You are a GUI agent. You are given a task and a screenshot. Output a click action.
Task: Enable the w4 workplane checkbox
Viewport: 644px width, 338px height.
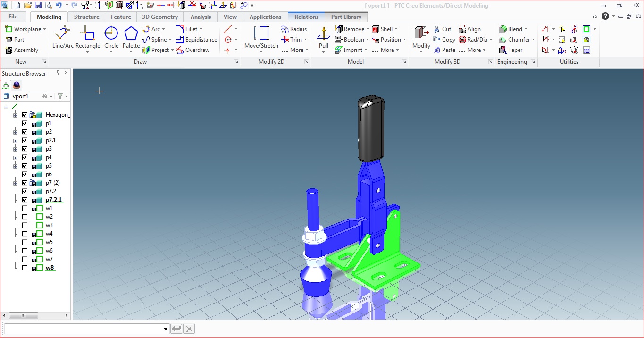tap(25, 234)
